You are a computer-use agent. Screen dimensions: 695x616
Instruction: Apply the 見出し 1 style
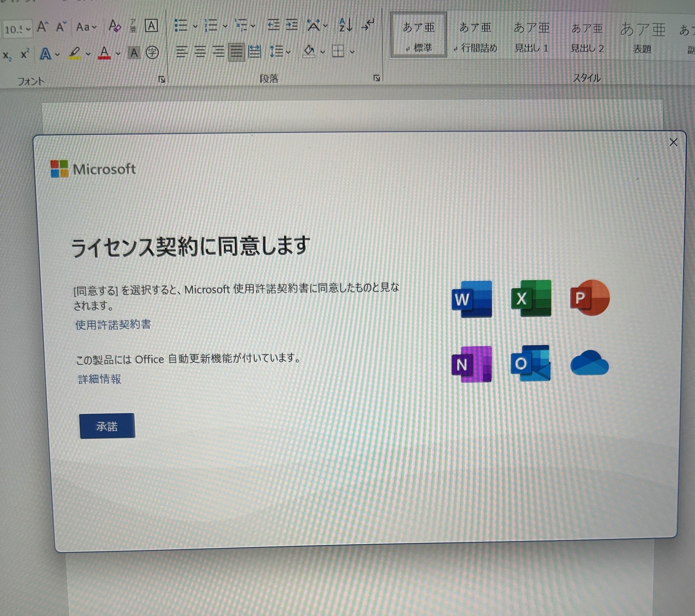click(531, 37)
